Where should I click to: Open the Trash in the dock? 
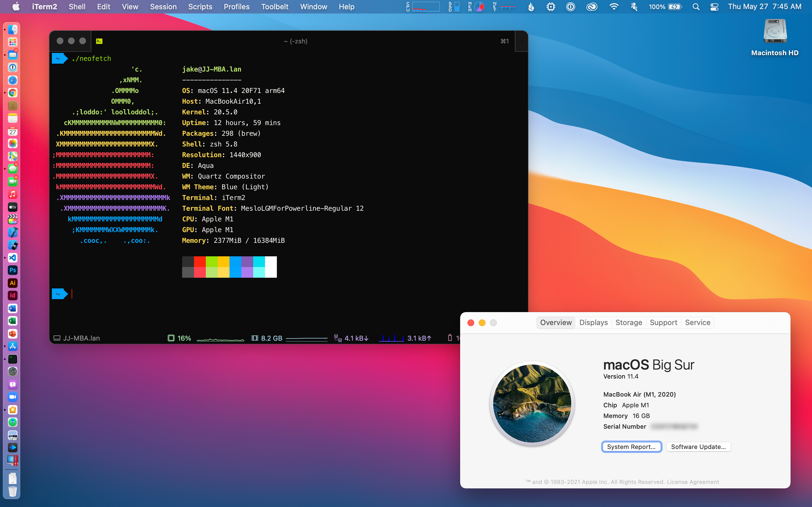(13, 491)
